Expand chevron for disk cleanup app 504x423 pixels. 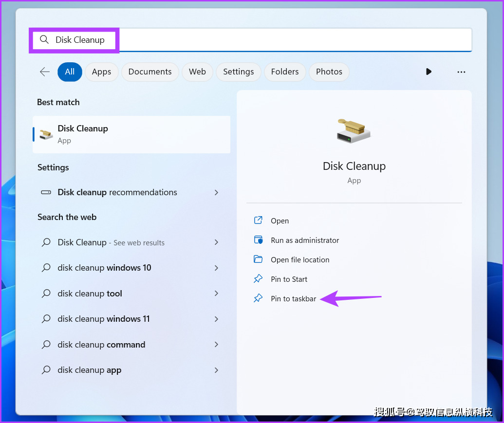coord(216,370)
